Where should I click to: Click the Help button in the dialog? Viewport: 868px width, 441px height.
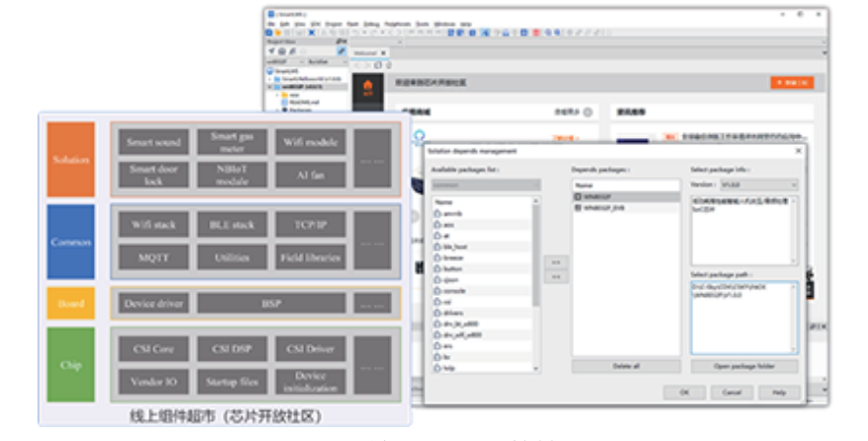pyautogui.click(x=779, y=393)
